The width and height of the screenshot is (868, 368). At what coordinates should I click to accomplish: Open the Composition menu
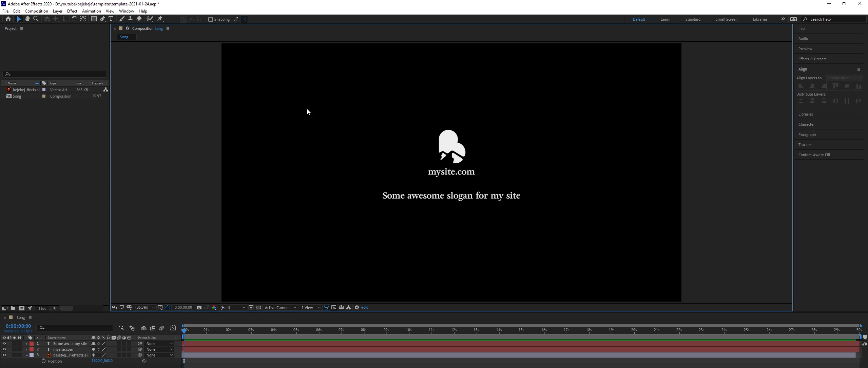pyautogui.click(x=36, y=11)
